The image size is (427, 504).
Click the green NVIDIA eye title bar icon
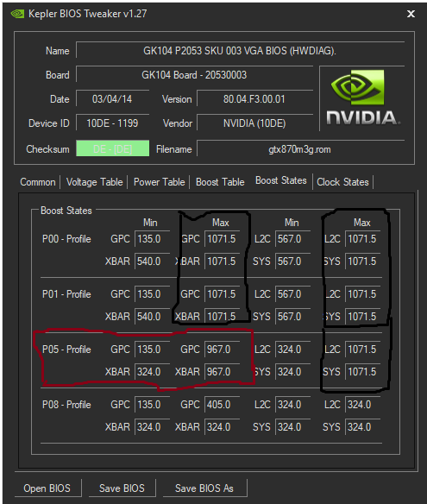17,14
